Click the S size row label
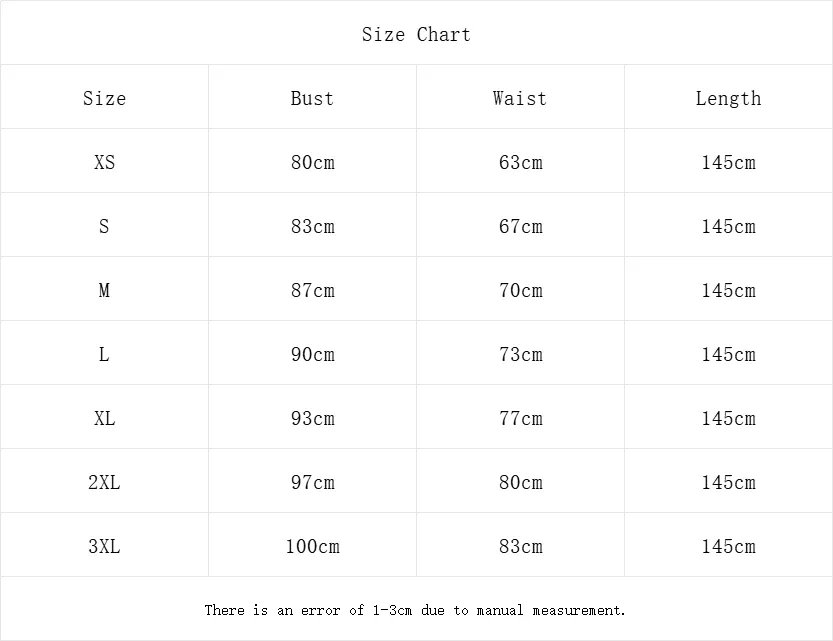 104,226
